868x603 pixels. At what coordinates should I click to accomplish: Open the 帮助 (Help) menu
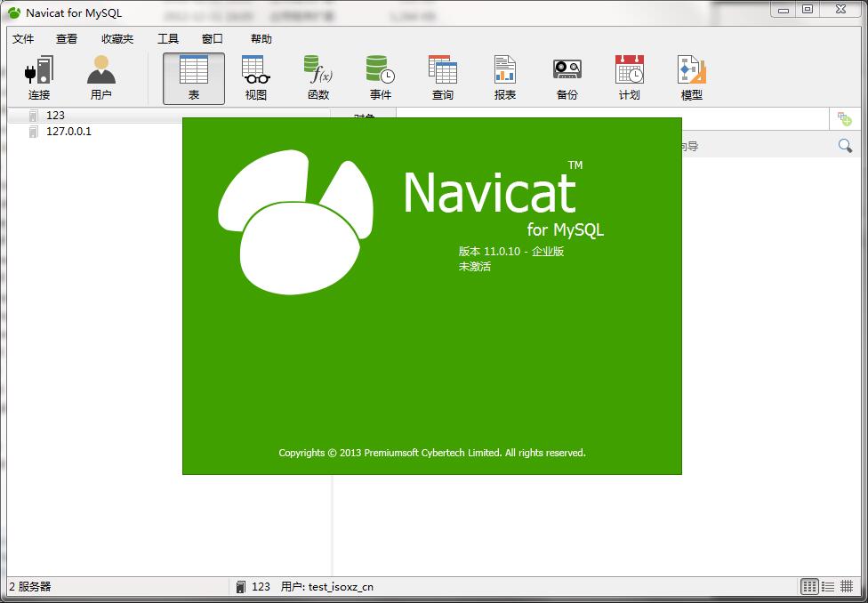click(x=261, y=39)
